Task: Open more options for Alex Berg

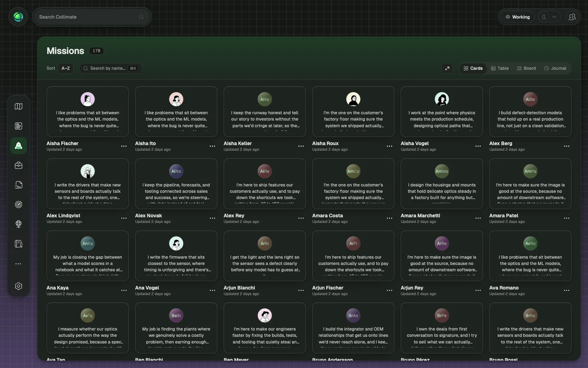Action: [567, 146]
